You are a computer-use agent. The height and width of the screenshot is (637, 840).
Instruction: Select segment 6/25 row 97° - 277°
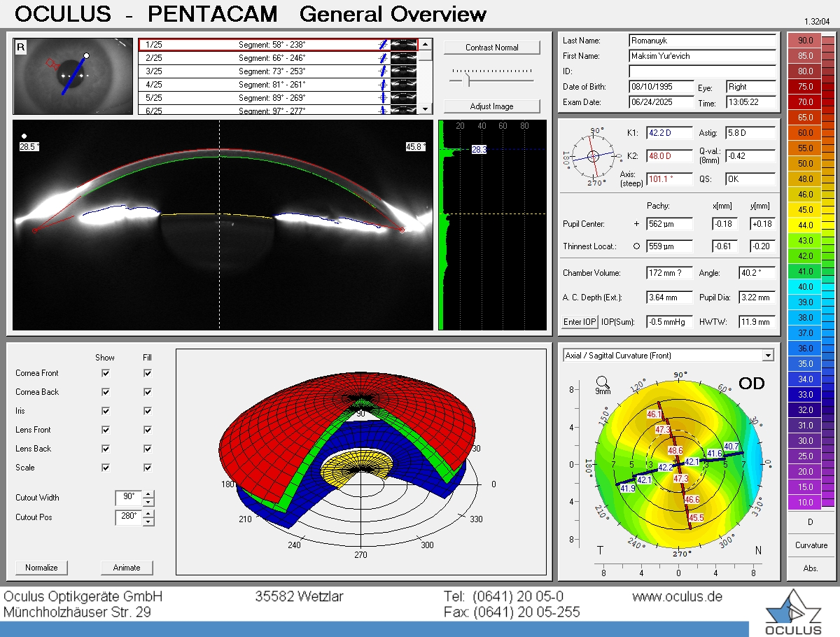[x=278, y=111]
